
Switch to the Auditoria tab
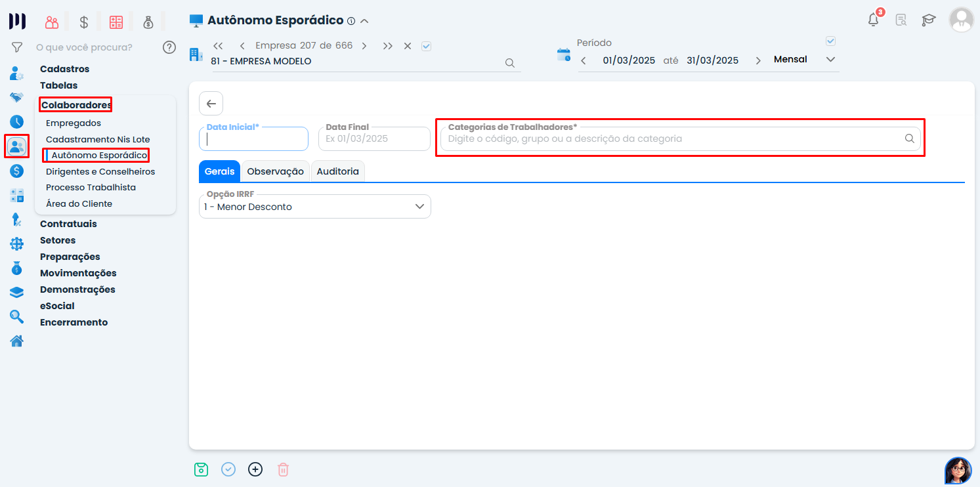[x=337, y=171]
